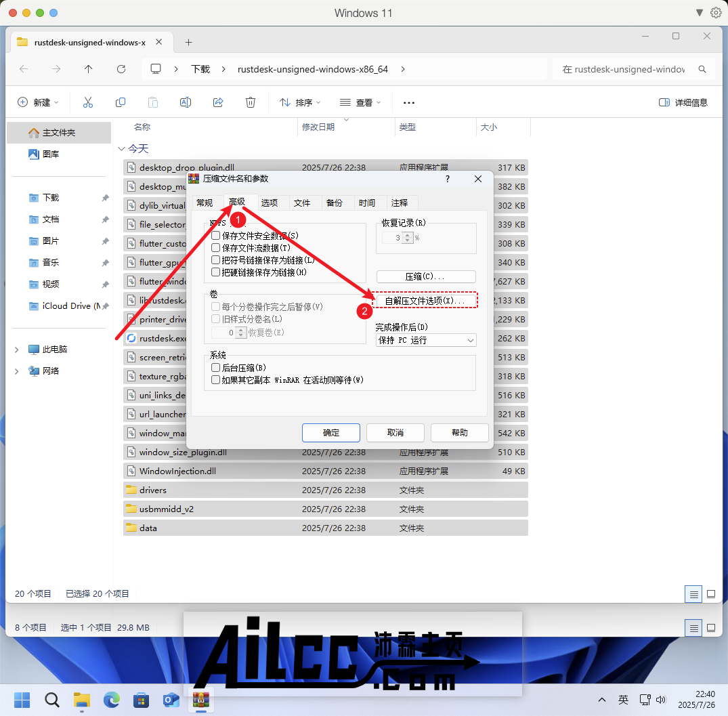Open the 完成操作后 dropdown showing 保持 PC 运行
Screen dimensions: 728x716
pyautogui.click(x=426, y=340)
